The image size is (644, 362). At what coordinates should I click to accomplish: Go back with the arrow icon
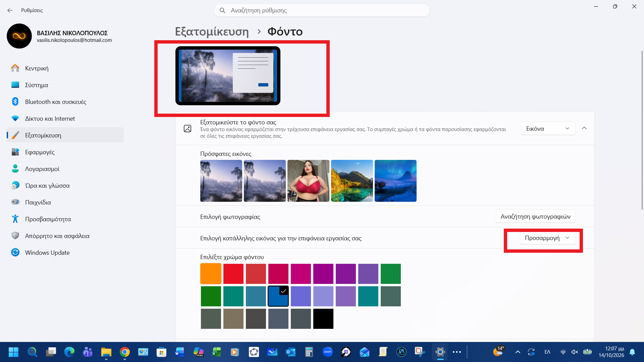click(x=10, y=10)
